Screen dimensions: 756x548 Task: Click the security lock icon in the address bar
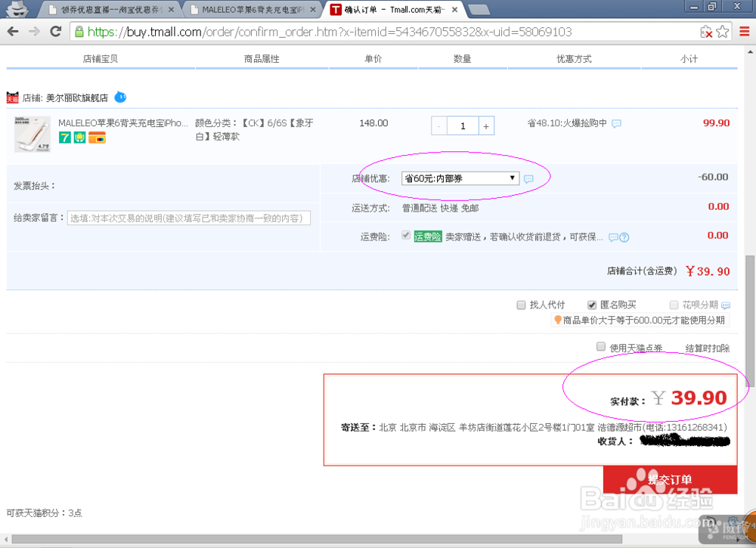tap(78, 32)
